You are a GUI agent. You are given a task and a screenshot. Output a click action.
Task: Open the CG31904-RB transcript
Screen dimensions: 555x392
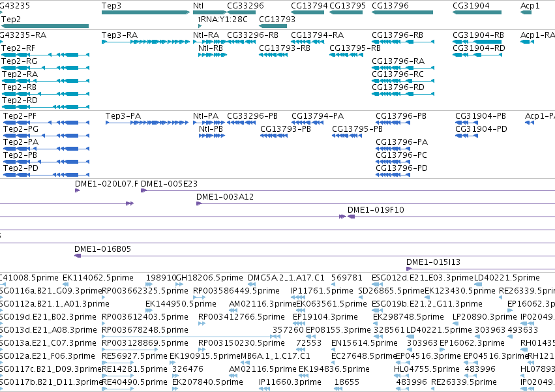point(477,42)
